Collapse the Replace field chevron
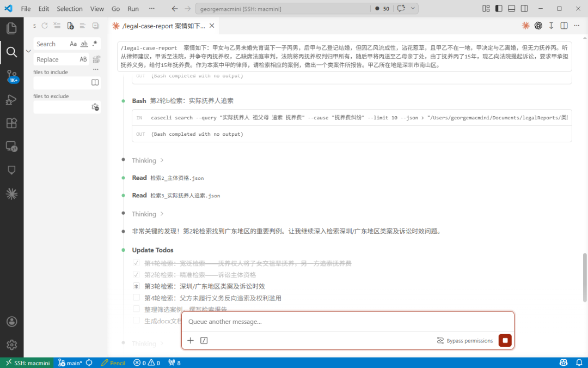This screenshot has width=588, height=368. pyautogui.click(x=28, y=51)
